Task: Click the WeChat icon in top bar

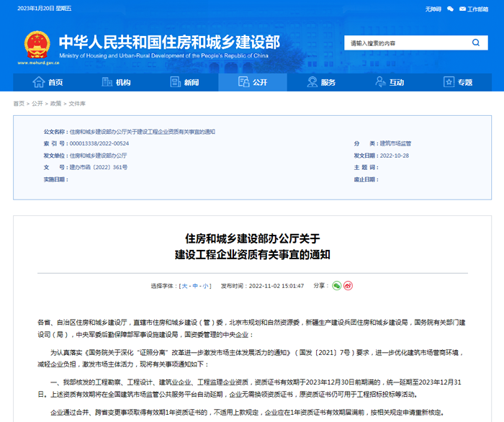Action: [450, 9]
